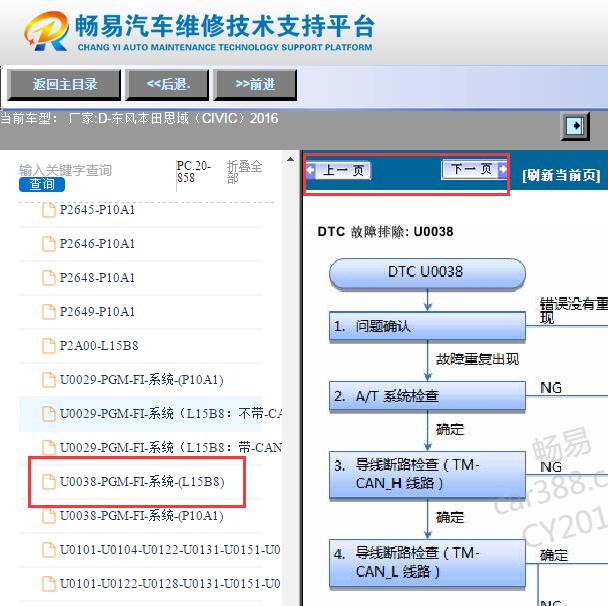Open U0029 L15B8 不带-CAN entry
Viewport: 608px width, 606px height.
[x=171, y=414]
